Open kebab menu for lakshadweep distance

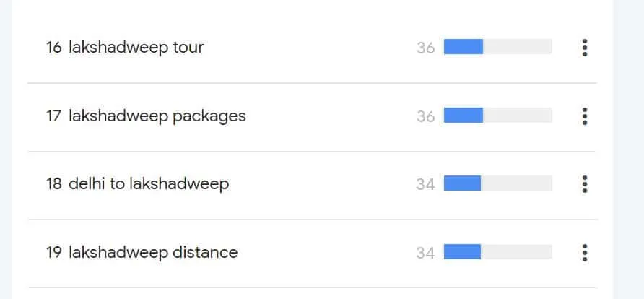(x=585, y=253)
